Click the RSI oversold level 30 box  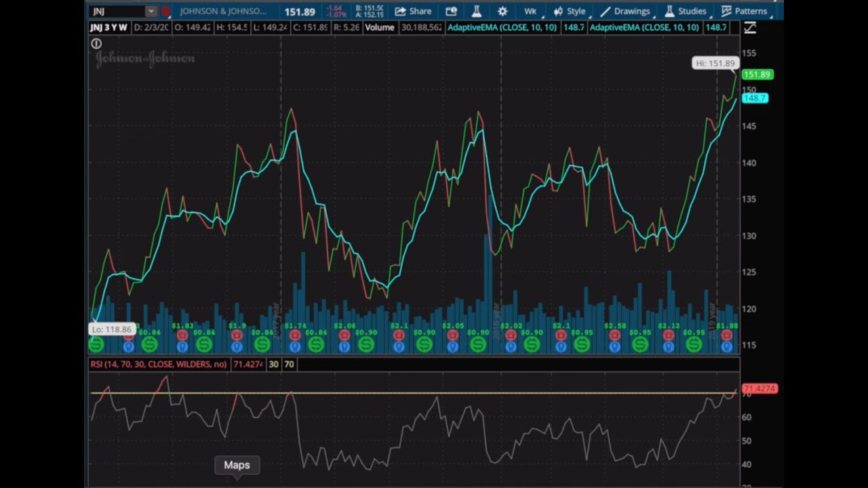pos(273,364)
